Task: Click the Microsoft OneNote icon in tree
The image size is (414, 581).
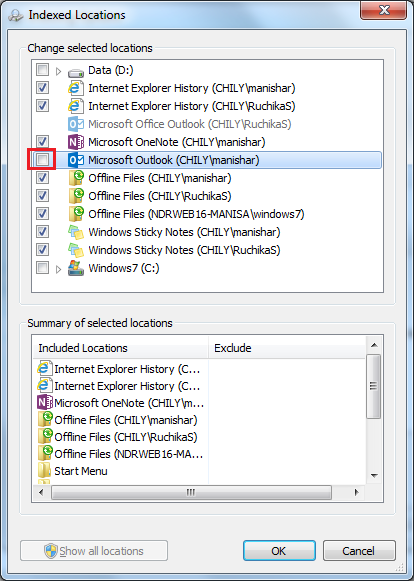Action: [x=76, y=142]
